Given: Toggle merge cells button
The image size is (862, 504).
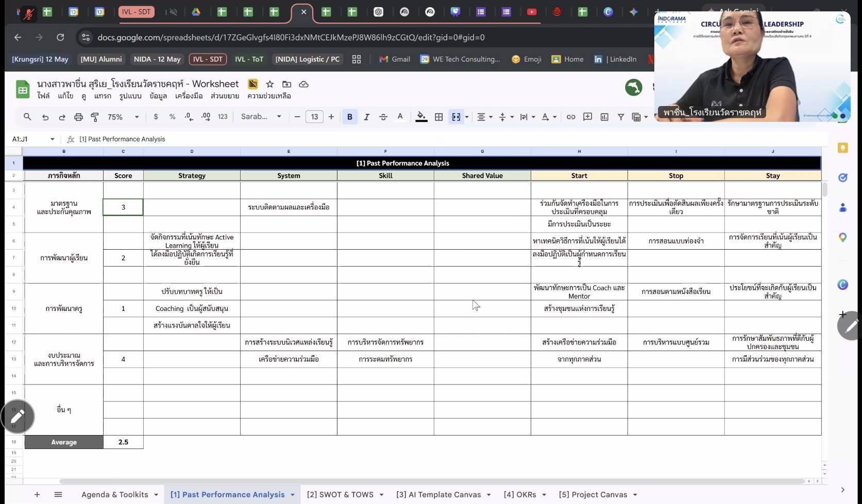Looking at the screenshot, I should tap(456, 117).
